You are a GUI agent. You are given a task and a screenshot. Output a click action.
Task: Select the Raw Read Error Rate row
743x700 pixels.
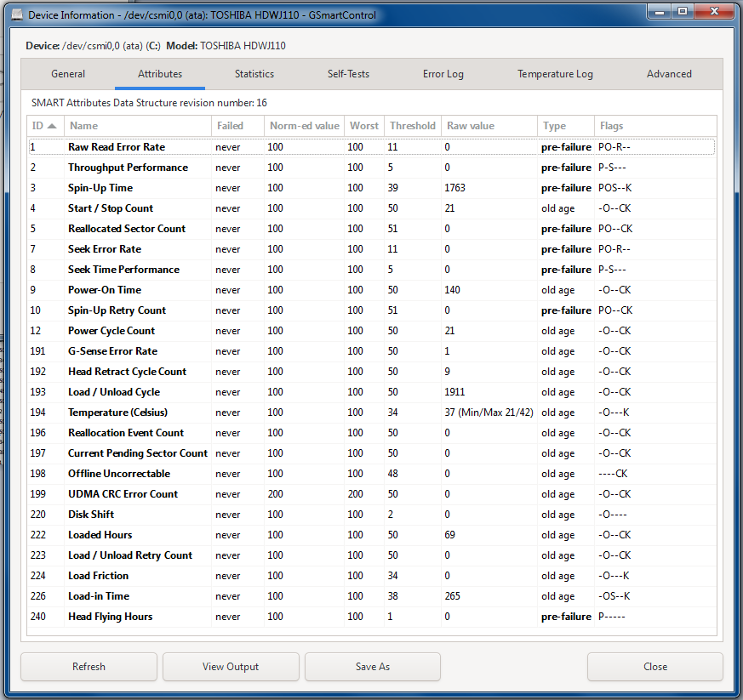pos(371,147)
